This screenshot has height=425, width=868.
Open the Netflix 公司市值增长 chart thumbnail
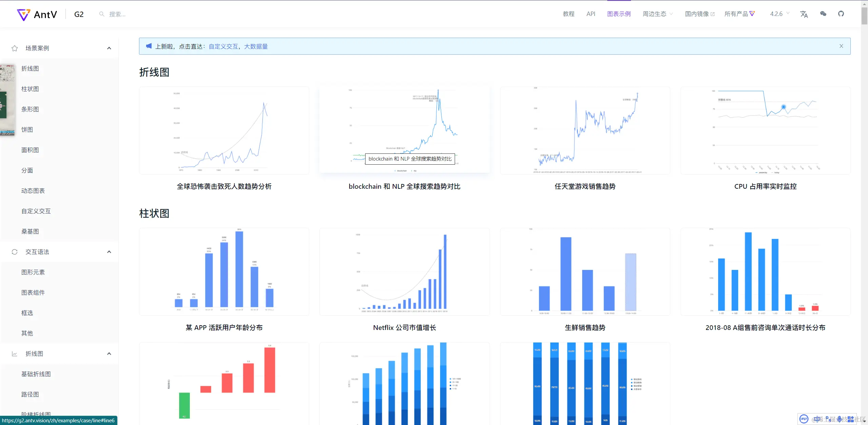404,272
